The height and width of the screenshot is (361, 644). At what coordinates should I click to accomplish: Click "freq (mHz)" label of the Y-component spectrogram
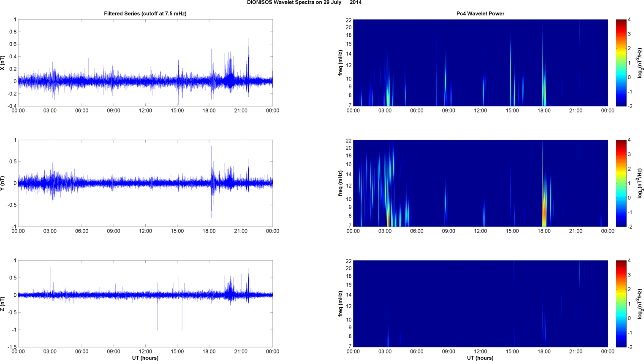[340, 183]
